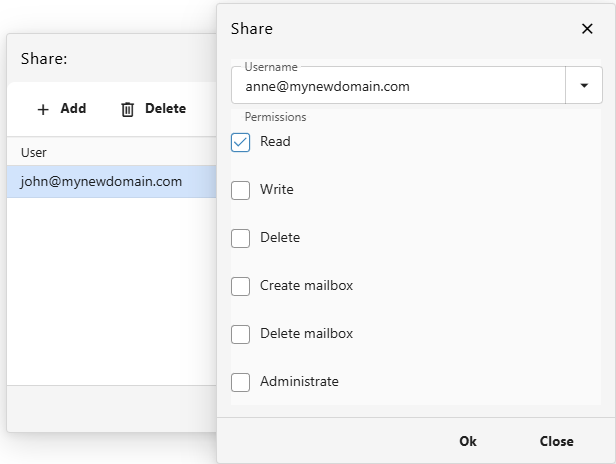Click the Administrate label
Viewport: 616px width, 464px height.
click(299, 381)
